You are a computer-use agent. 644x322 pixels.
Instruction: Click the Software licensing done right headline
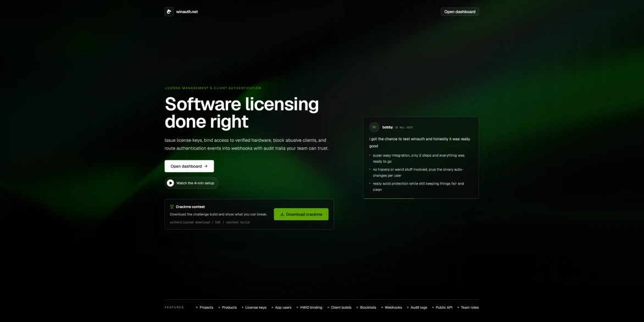point(242,113)
